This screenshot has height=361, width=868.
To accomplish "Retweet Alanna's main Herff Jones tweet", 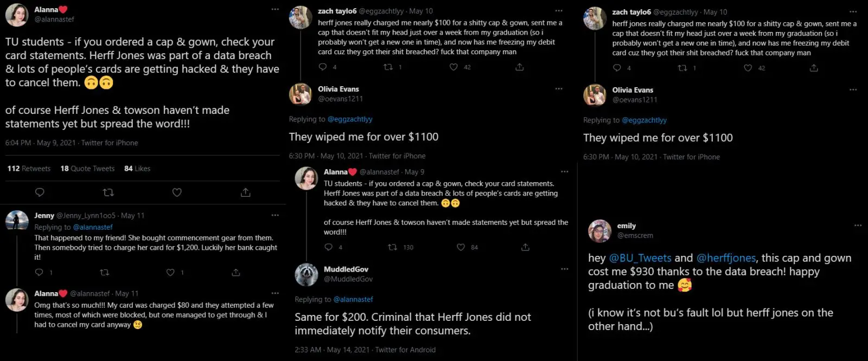I will click(108, 192).
